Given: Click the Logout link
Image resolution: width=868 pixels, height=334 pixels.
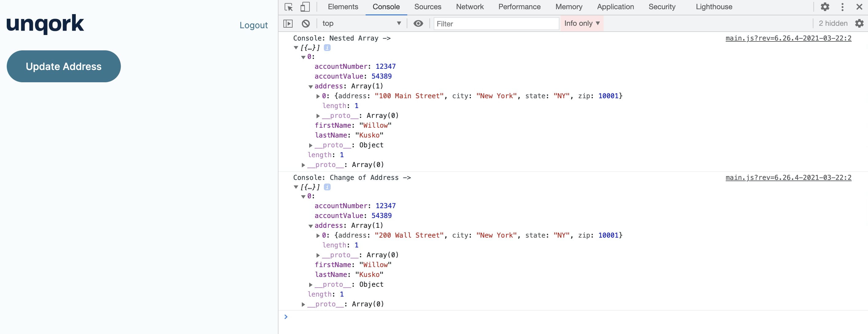Looking at the screenshot, I should click(253, 25).
